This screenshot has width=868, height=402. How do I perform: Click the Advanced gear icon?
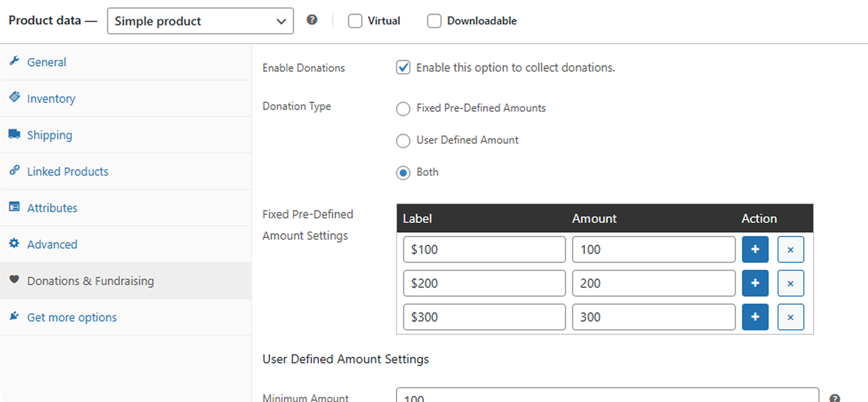14,243
